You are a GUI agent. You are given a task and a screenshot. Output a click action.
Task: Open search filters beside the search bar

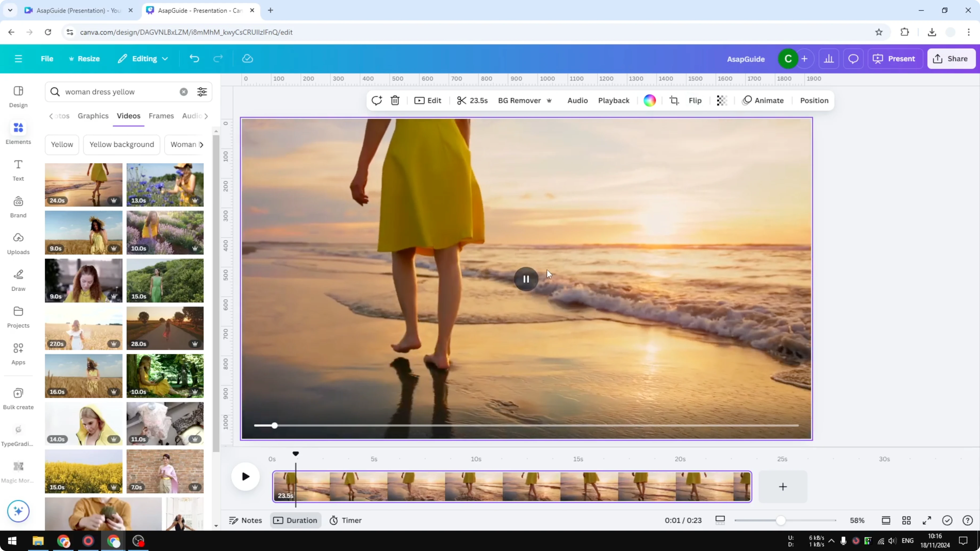tap(202, 92)
